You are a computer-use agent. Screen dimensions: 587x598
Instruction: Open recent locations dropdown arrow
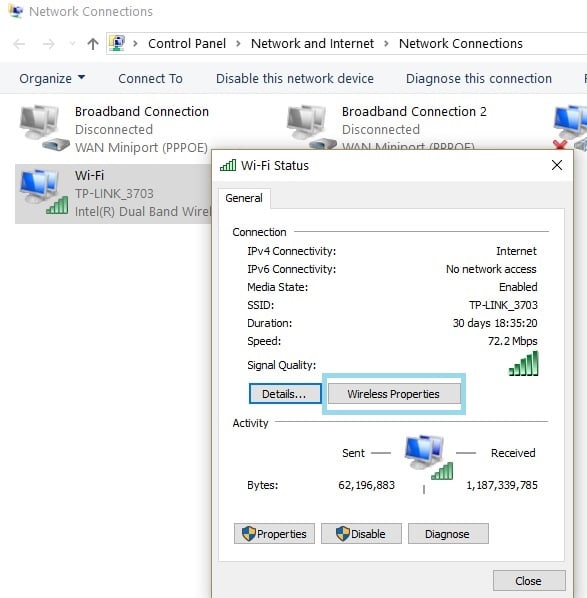[72, 44]
